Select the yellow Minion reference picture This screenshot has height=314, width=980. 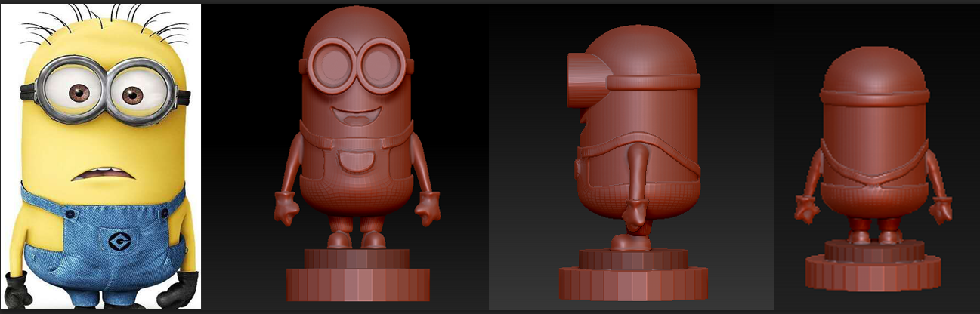click(x=100, y=156)
